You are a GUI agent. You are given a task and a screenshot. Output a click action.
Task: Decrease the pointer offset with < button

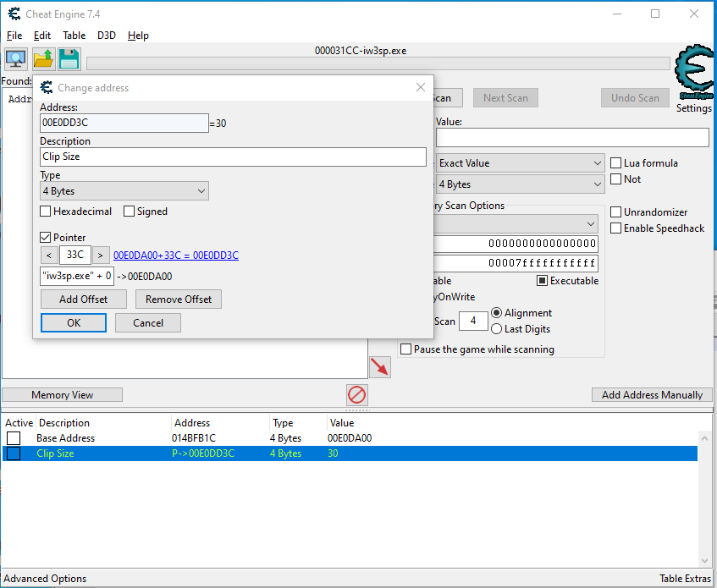pyautogui.click(x=49, y=256)
